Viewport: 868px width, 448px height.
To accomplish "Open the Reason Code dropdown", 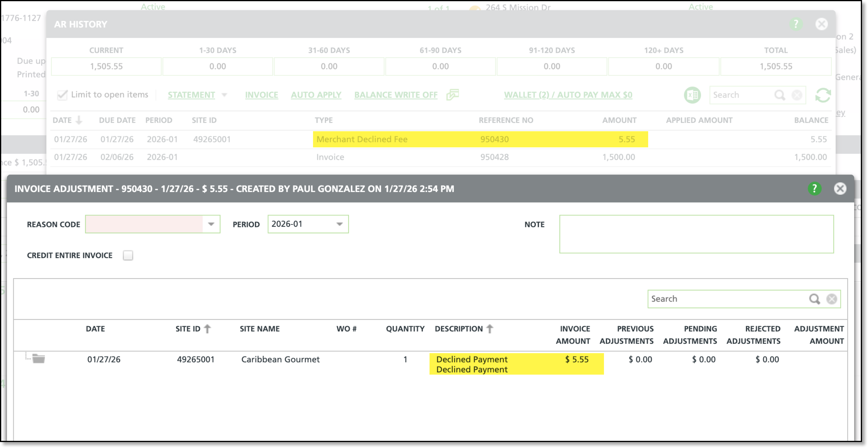I will (211, 224).
